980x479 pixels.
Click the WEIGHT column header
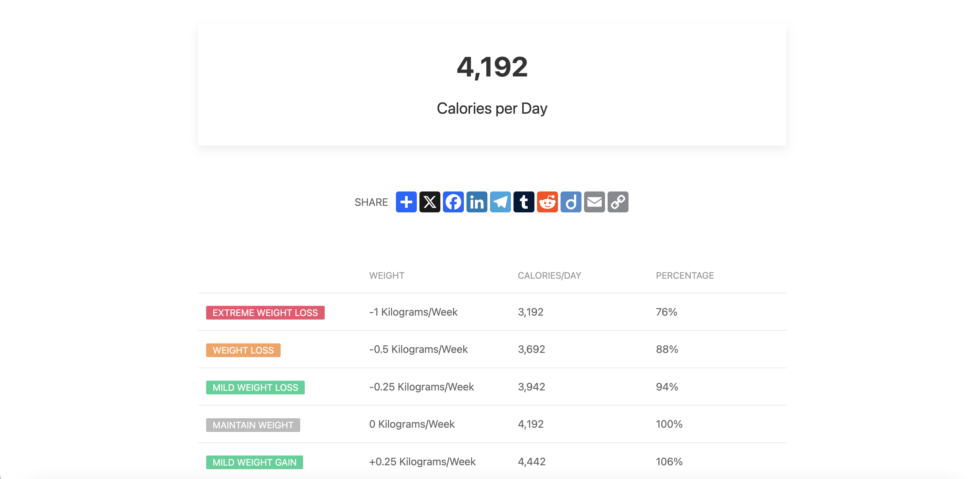tap(386, 275)
